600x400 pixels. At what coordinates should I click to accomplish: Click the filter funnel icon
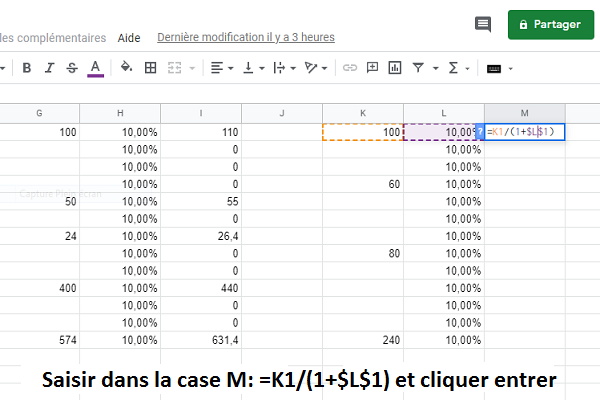[x=419, y=68]
